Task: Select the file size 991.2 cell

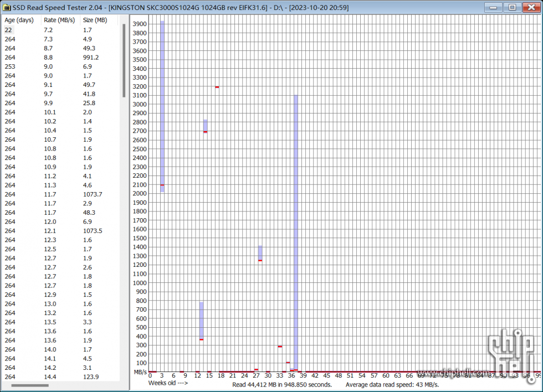Action: click(x=91, y=58)
